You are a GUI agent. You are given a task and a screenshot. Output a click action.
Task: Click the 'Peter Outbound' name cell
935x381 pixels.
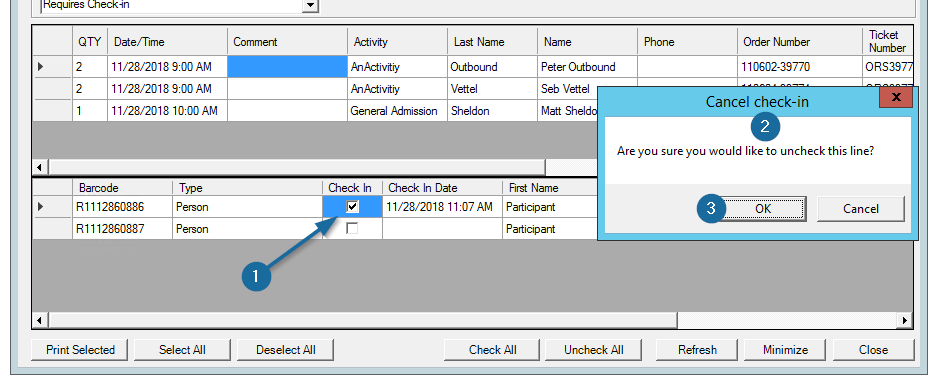587,67
